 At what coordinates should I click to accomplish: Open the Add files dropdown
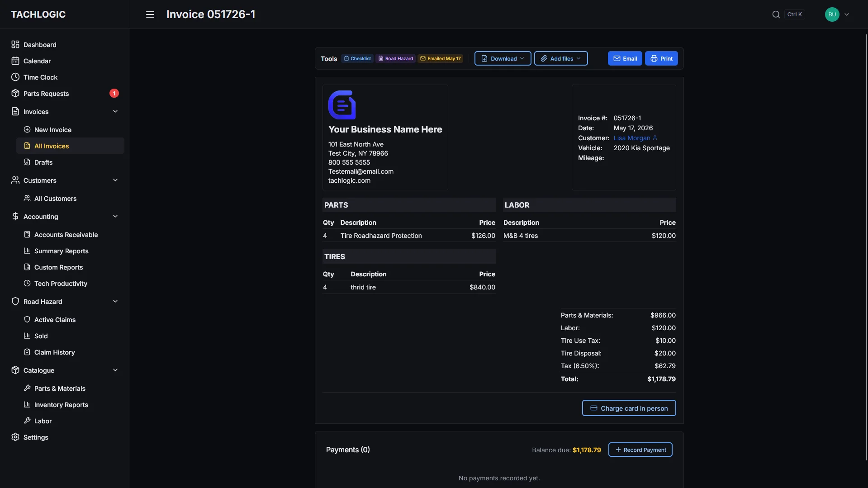(x=561, y=58)
